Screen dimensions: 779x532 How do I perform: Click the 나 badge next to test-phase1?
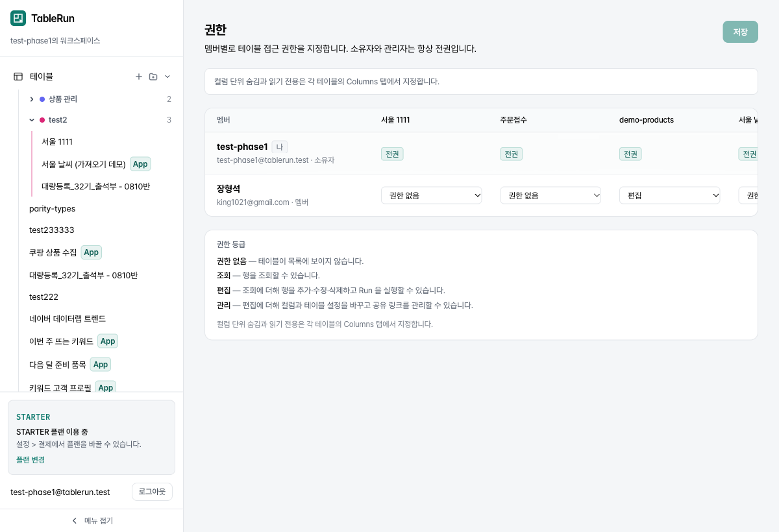click(x=279, y=147)
